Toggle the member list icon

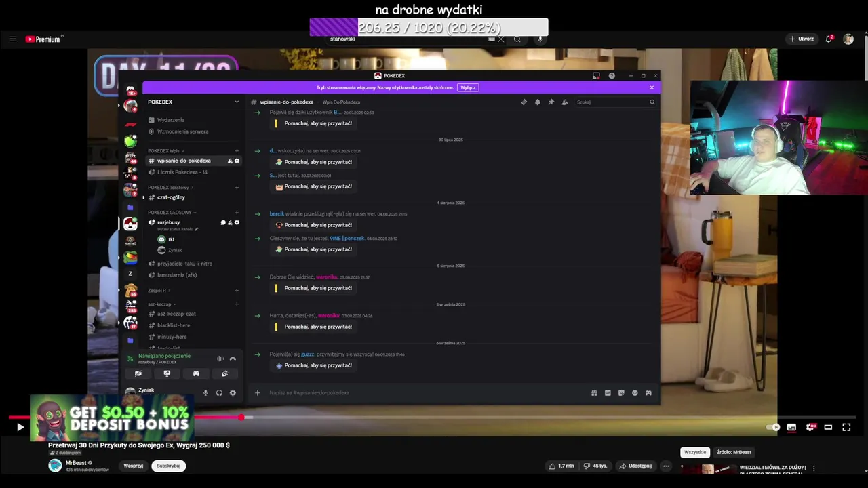pyautogui.click(x=565, y=102)
